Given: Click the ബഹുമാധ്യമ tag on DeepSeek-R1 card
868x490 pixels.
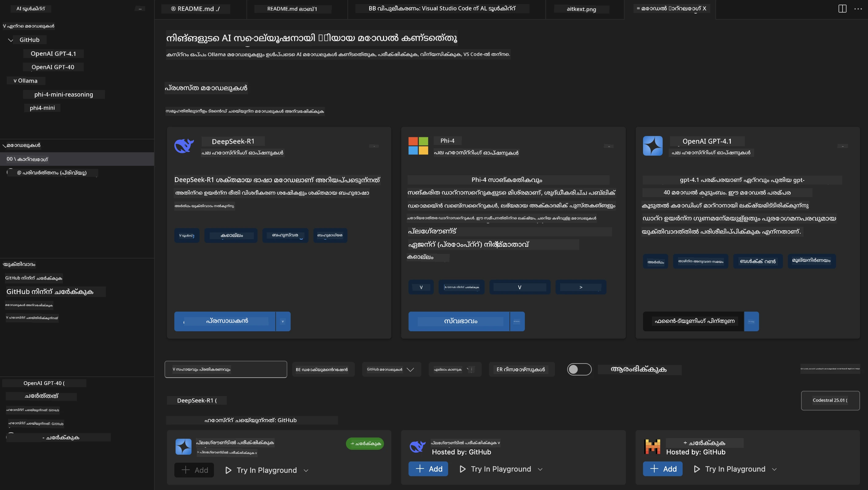Looking at the screenshot, I should point(330,235).
